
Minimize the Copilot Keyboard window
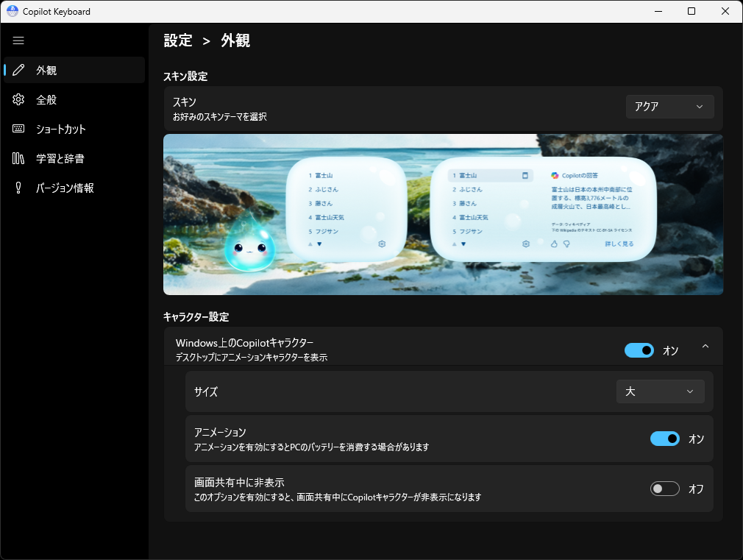pos(658,11)
